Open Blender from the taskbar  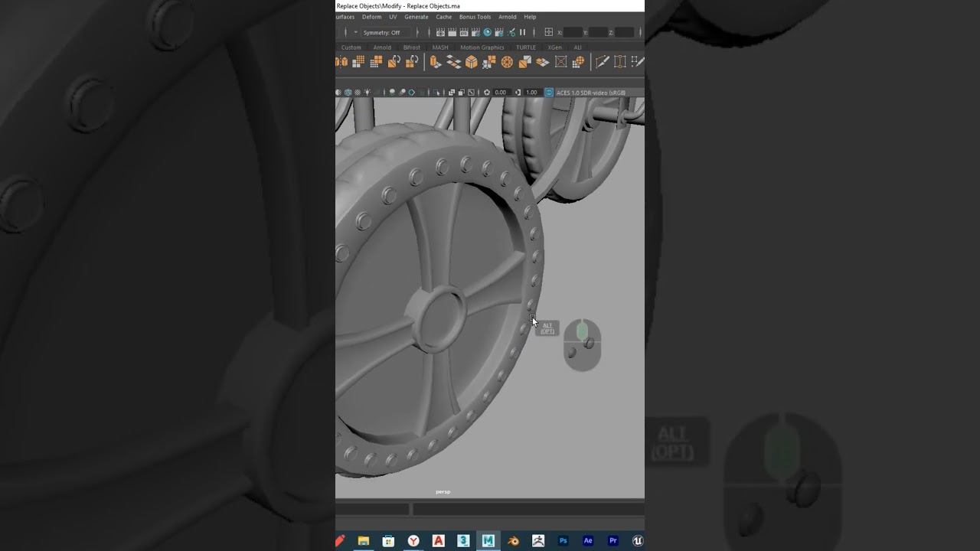[514, 541]
